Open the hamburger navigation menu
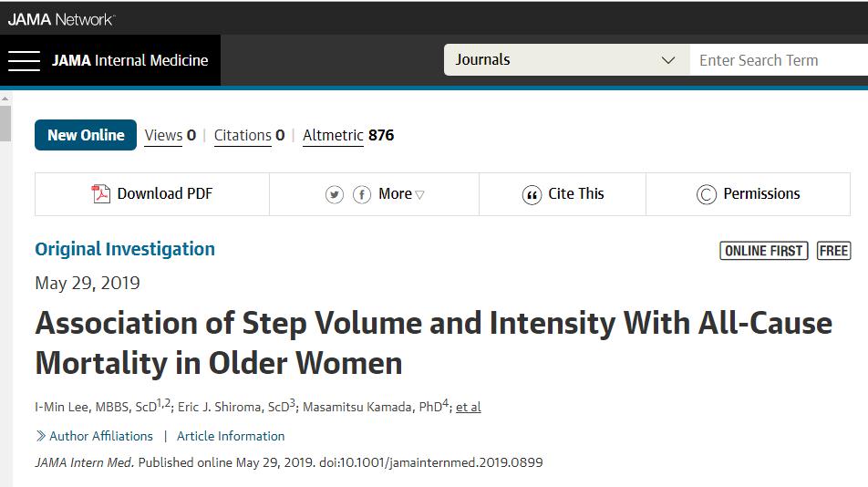Image resolution: width=868 pixels, height=487 pixels. [x=24, y=60]
